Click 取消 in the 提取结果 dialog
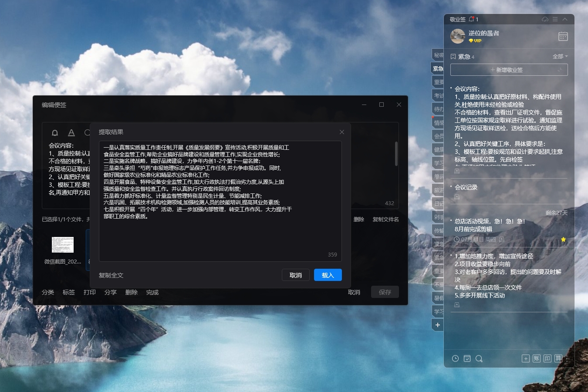The width and height of the screenshot is (588, 392). pyautogui.click(x=296, y=275)
